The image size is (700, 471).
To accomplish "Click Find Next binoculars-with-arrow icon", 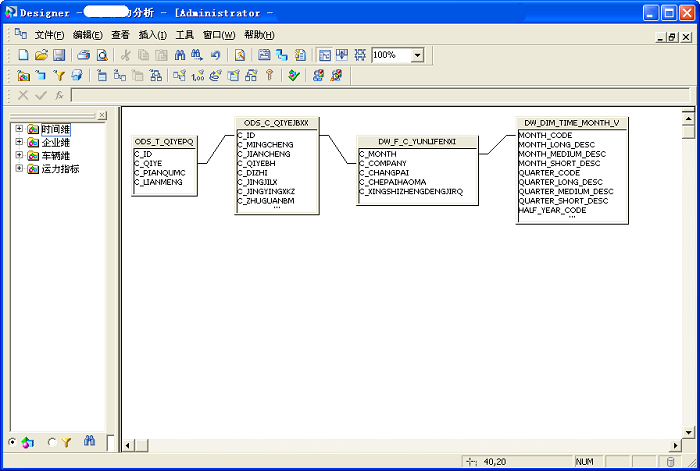I will 197,55.
